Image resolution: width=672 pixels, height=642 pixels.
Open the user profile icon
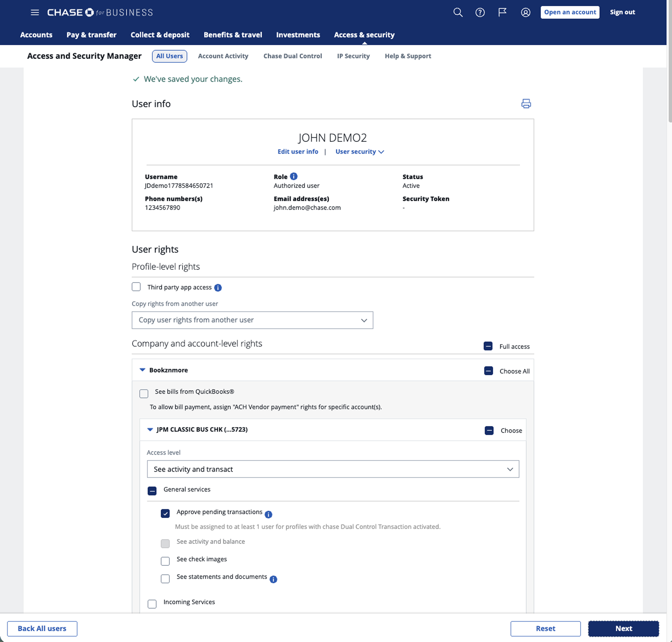(x=526, y=13)
